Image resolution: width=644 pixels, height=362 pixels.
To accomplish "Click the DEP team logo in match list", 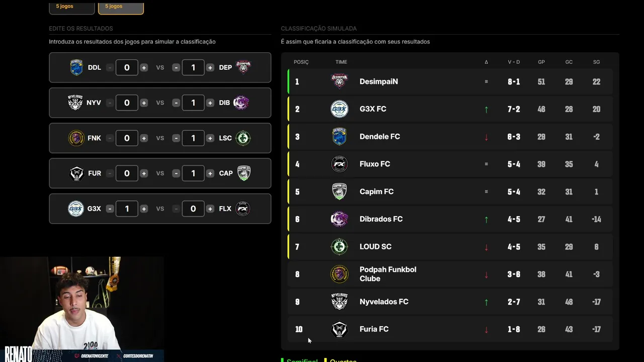I will (x=244, y=67).
